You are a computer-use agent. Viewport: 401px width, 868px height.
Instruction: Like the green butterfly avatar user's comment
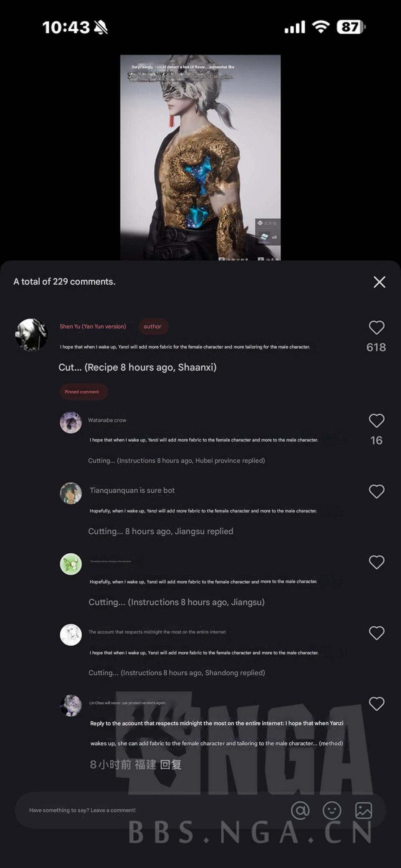[376, 563]
